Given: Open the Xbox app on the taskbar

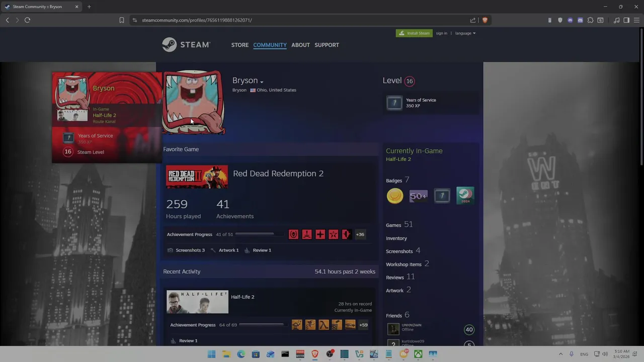Looking at the screenshot, I should (x=418, y=354).
